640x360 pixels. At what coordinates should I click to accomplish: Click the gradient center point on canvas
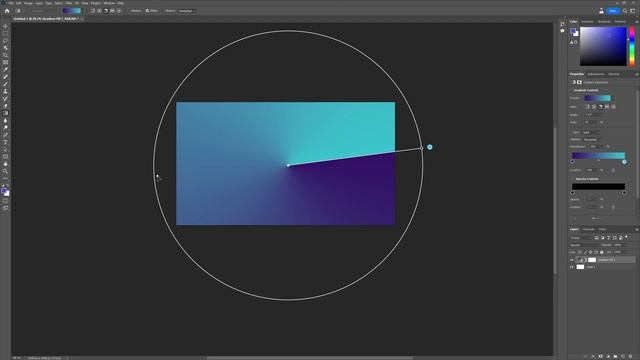(x=288, y=165)
